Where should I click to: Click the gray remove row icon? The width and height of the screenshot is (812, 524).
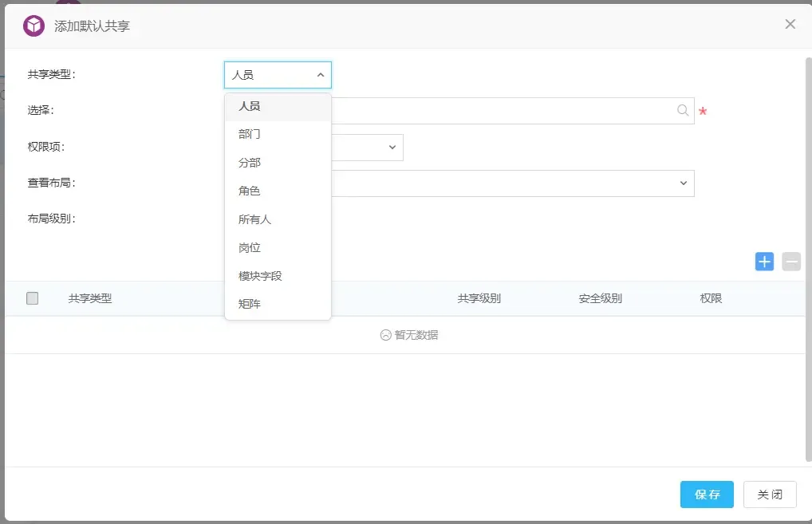[x=790, y=262]
